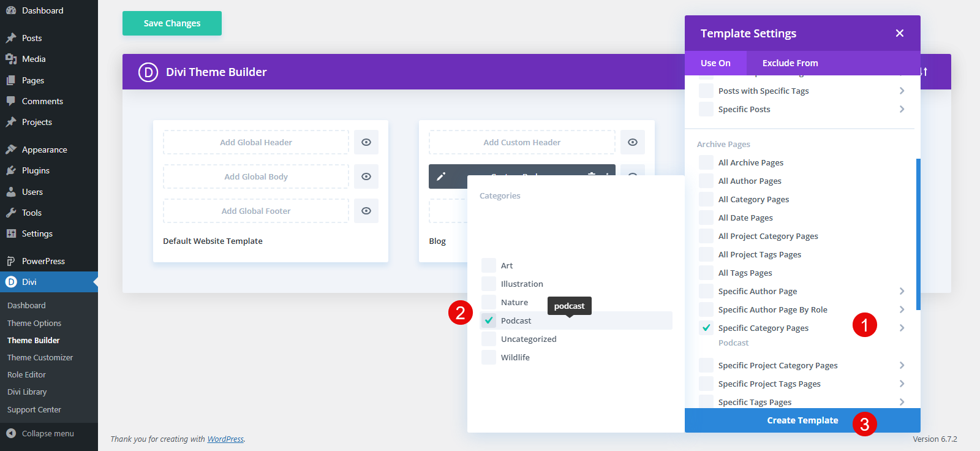
Task: Uncheck Specific Category Pages checkbox
Action: click(x=706, y=328)
